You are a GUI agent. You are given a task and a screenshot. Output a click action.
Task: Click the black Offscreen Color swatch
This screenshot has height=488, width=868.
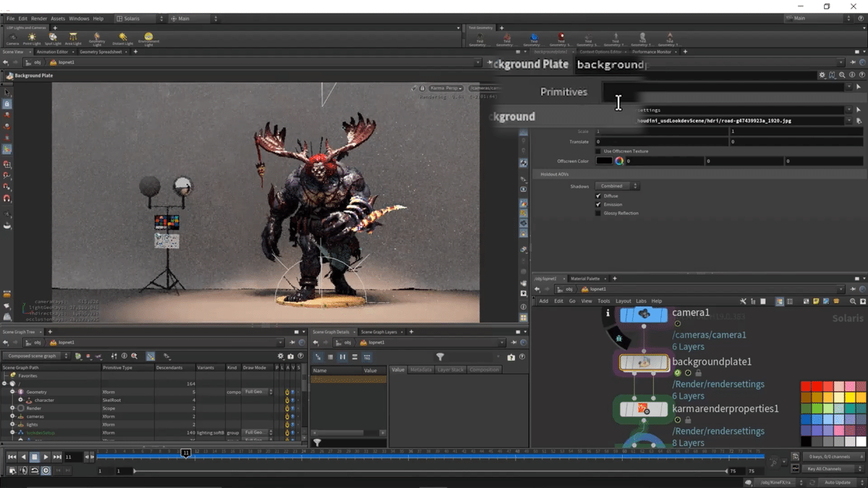[604, 161]
